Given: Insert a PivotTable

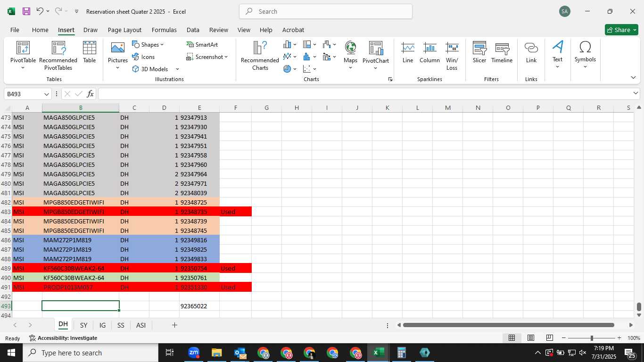Looking at the screenshot, I should tap(23, 56).
